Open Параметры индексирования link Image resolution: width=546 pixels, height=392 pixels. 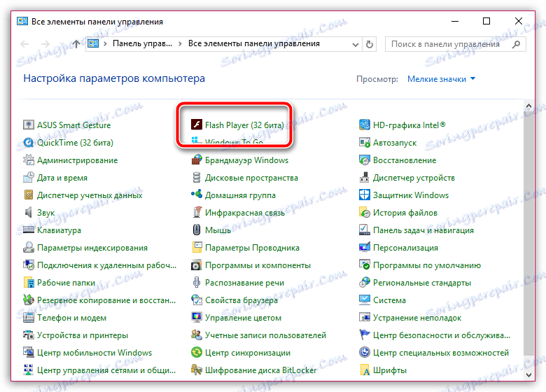[92, 248]
